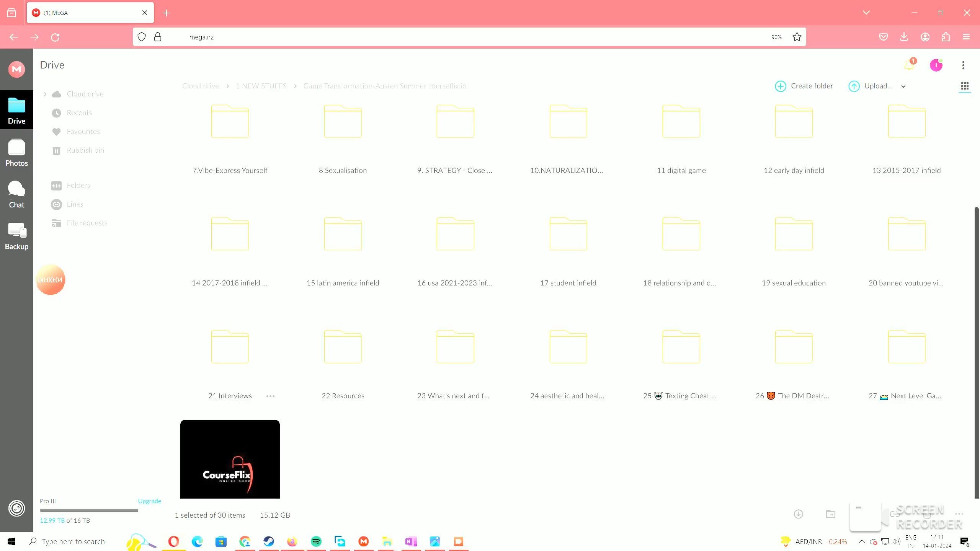
Task: Open the CourseFlix image thumbnail
Action: pyautogui.click(x=230, y=459)
